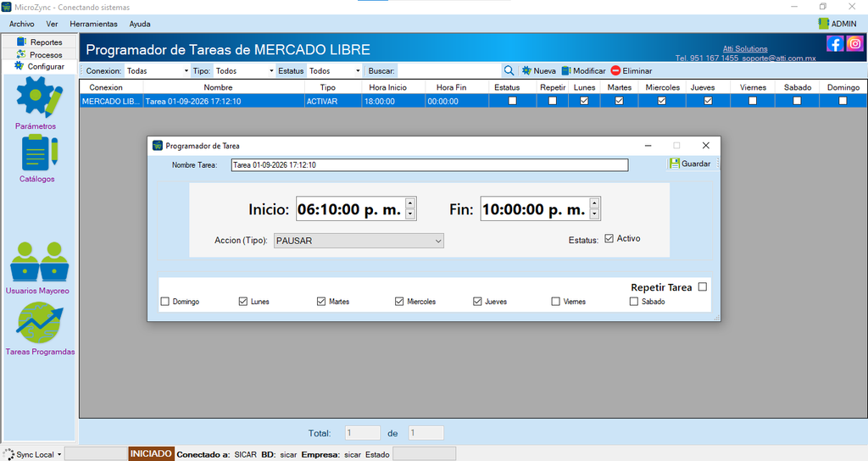Click the search magnifier icon
The image size is (868, 461).
click(x=509, y=71)
